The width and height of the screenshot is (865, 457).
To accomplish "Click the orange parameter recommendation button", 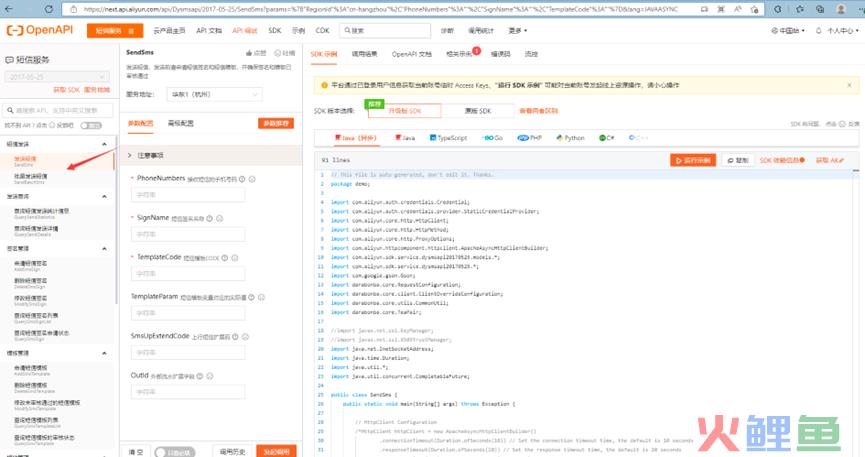I will (x=276, y=123).
